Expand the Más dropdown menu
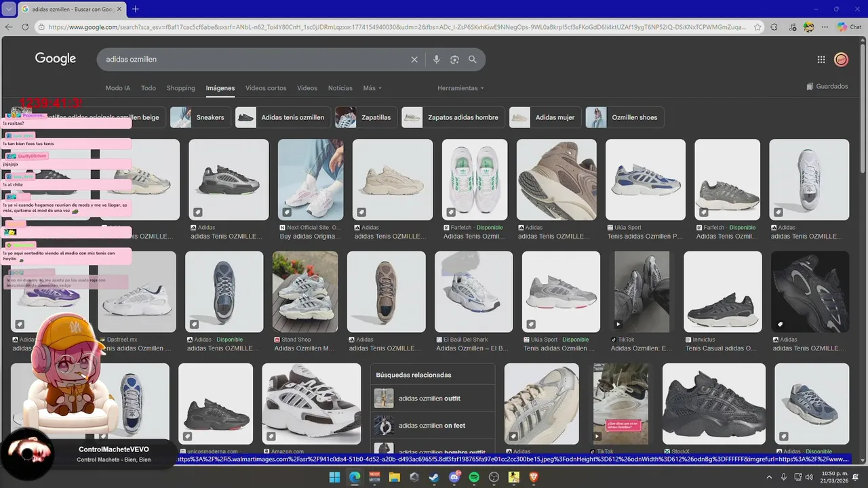Screen dimensions: 868x488 [372, 88]
